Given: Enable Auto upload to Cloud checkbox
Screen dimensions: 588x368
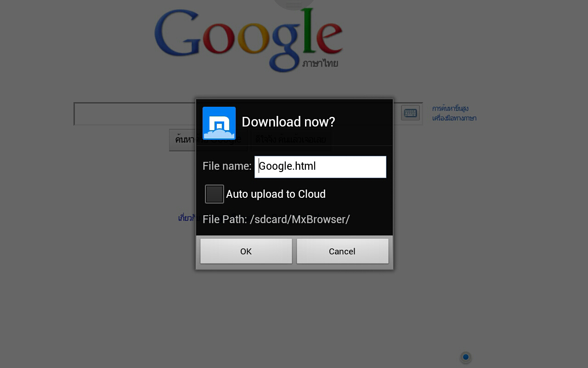Looking at the screenshot, I should (x=215, y=194).
